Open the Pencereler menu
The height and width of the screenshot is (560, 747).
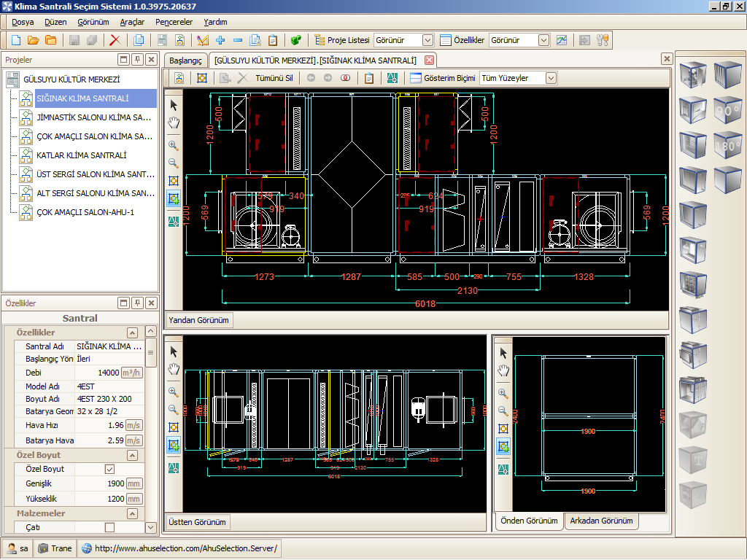(x=174, y=22)
